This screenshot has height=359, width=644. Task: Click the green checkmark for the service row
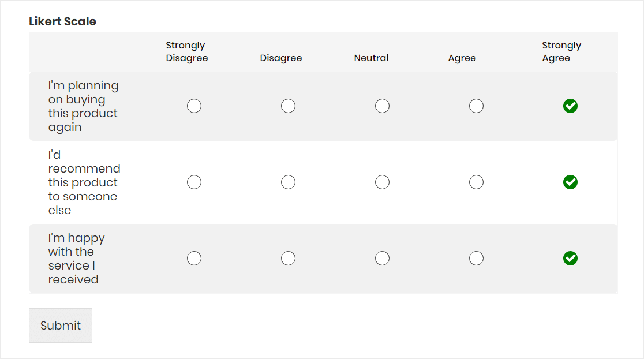[x=570, y=258]
